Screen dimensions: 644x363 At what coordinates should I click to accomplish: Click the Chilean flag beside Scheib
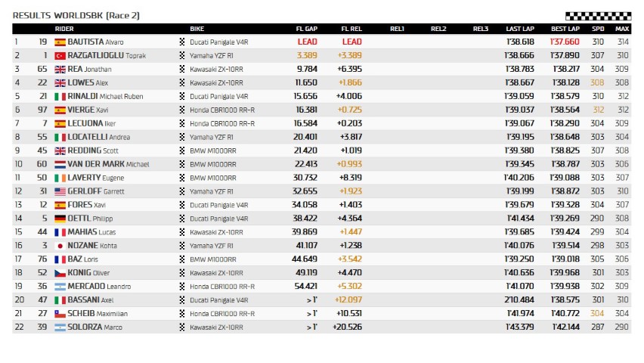(x=60, y=314)
